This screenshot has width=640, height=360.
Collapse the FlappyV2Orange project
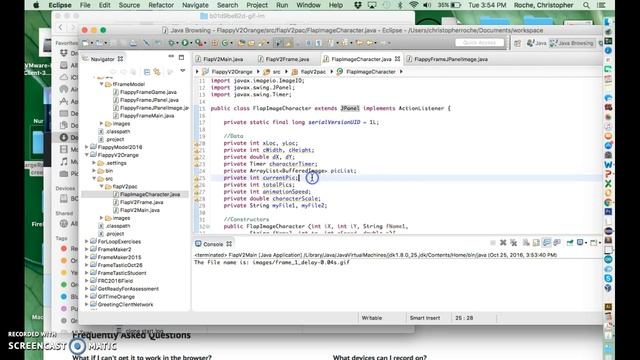coord(87,155)
